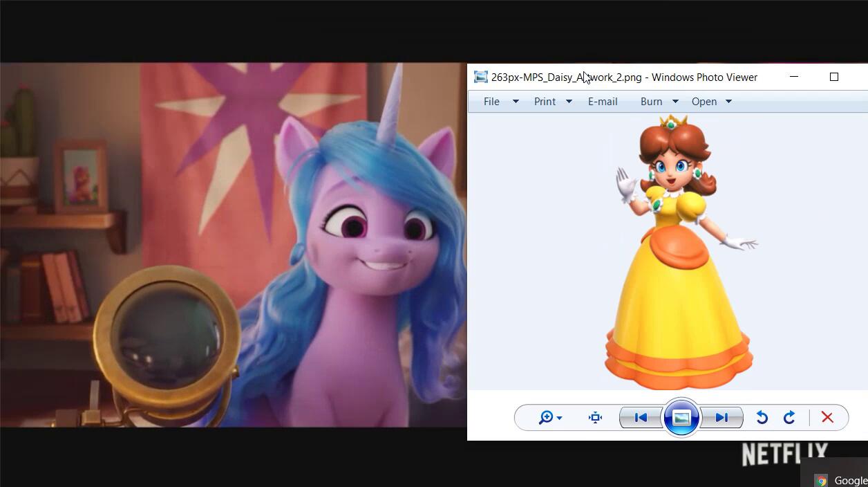Click the E-mail button
Image resolution: width=868 pixels, height=487 pixels.
click(x=603, y=102)
